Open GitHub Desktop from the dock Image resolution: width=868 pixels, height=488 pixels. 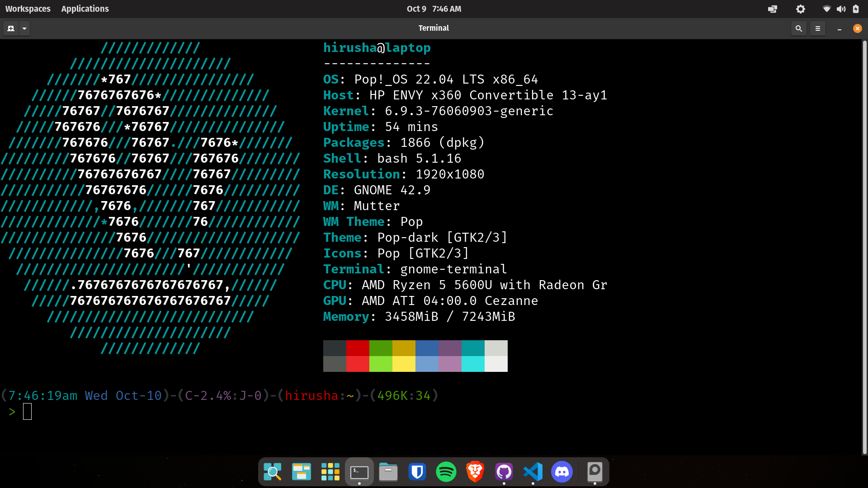click(x=504, y=472)
